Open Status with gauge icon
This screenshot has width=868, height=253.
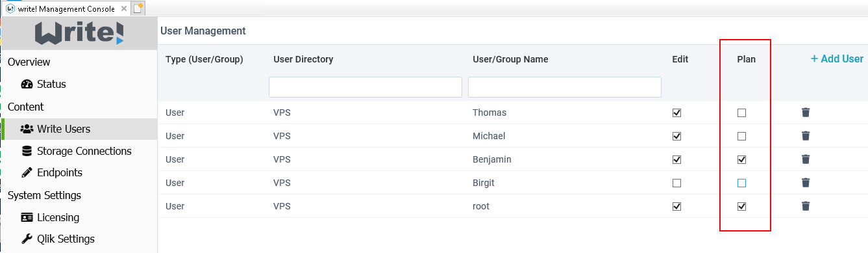coord(43,84)
